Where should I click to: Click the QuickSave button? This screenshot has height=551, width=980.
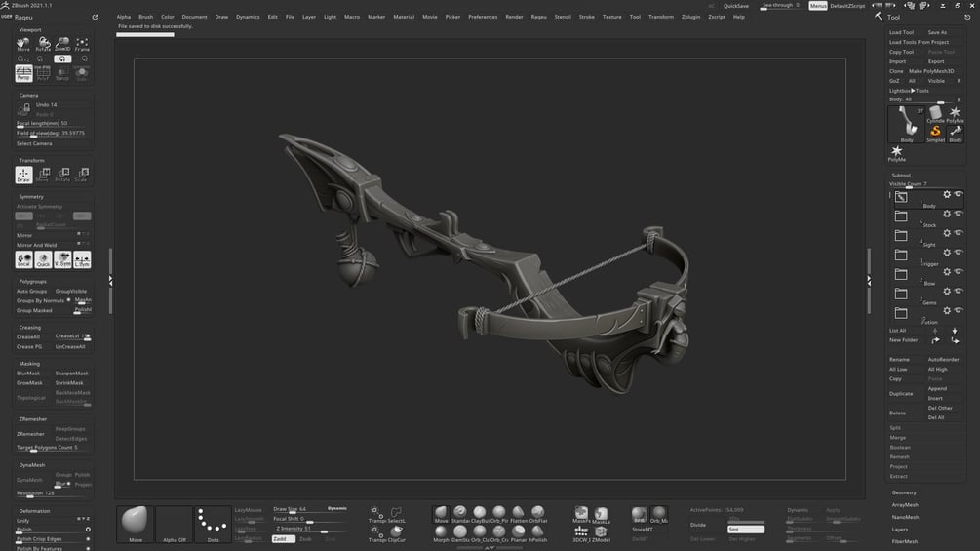[735, 6]
